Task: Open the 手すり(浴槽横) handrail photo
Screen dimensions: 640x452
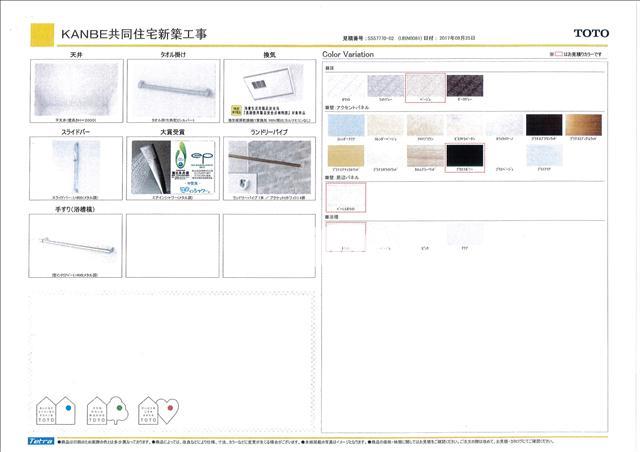Action: click(76, 245)
